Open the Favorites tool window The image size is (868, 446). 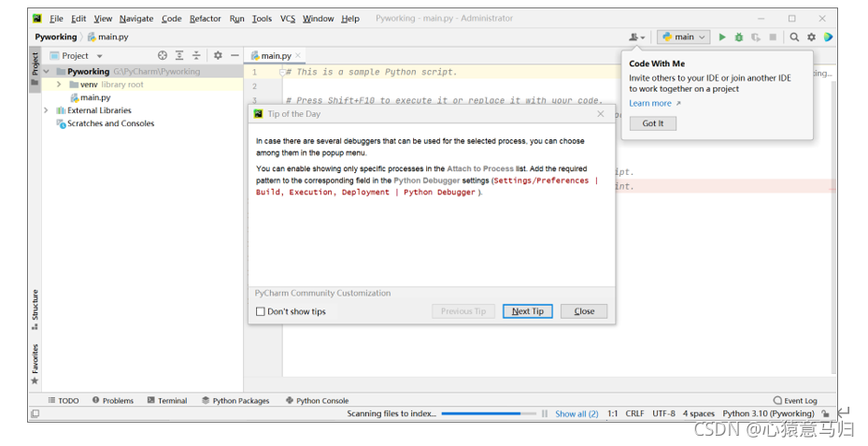tap(35, 364)
